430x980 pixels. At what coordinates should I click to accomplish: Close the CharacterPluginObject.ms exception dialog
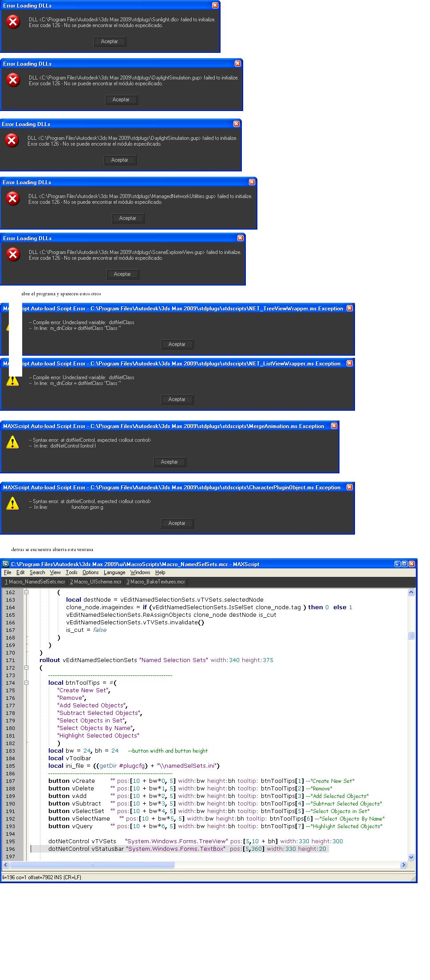click(x=350, y=487)
